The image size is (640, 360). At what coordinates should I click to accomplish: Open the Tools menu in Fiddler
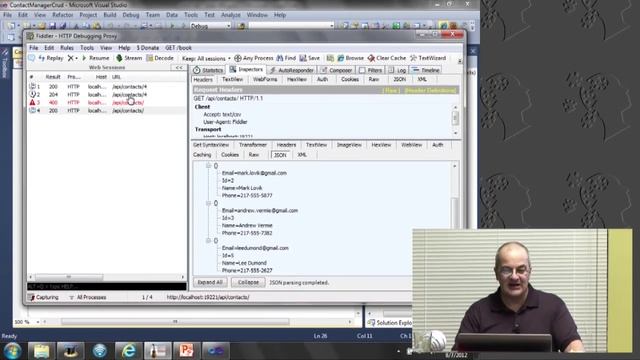[87, 48]
